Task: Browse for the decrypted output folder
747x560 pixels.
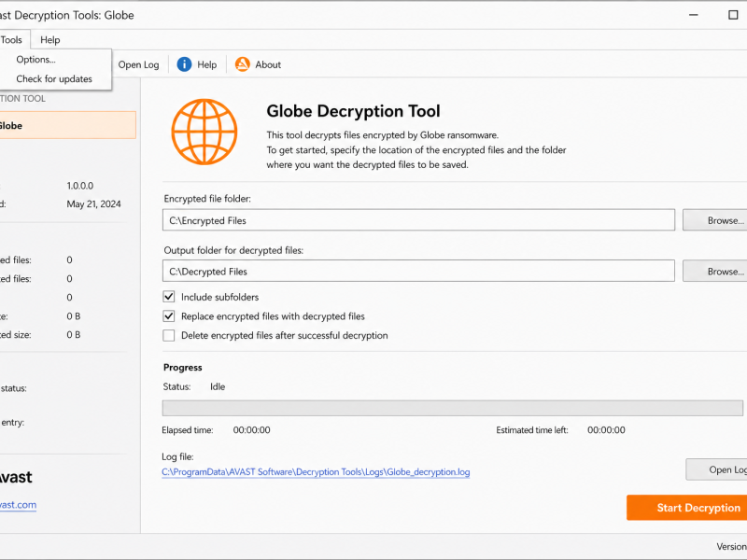Action: click(715, 271)
